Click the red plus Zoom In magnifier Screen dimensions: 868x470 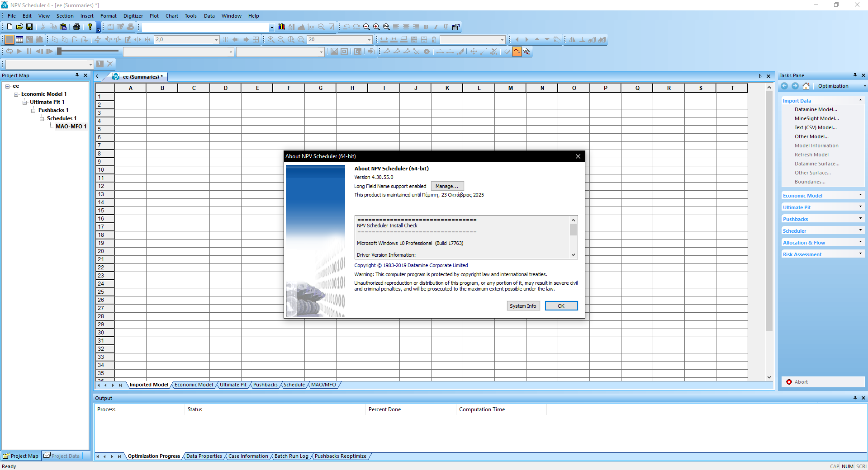click(376, 27)
